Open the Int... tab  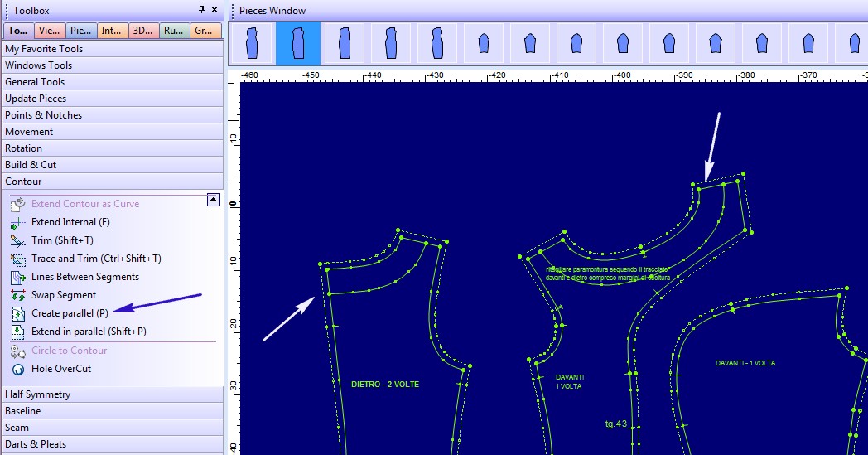tap(112, 31)
